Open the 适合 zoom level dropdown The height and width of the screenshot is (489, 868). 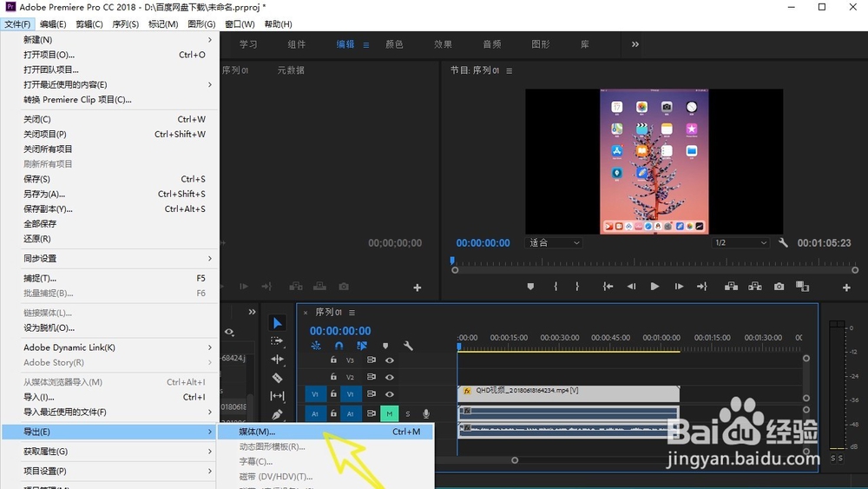pyautogui.click(x=554, y=242)
